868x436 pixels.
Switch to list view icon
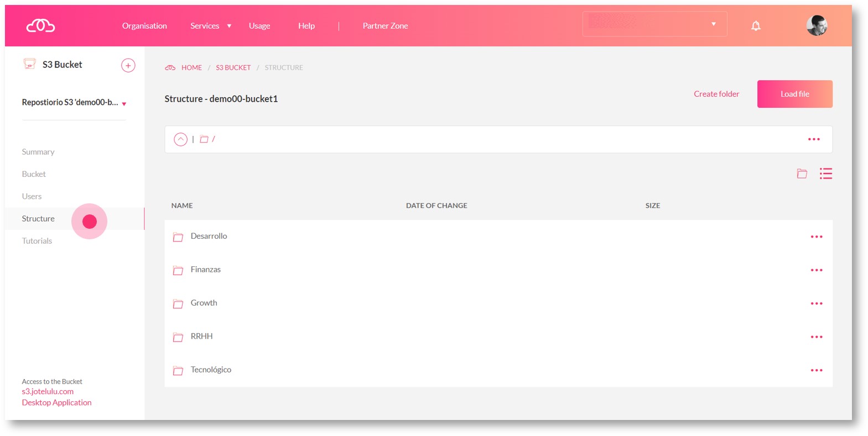click(x=826, y=174)
